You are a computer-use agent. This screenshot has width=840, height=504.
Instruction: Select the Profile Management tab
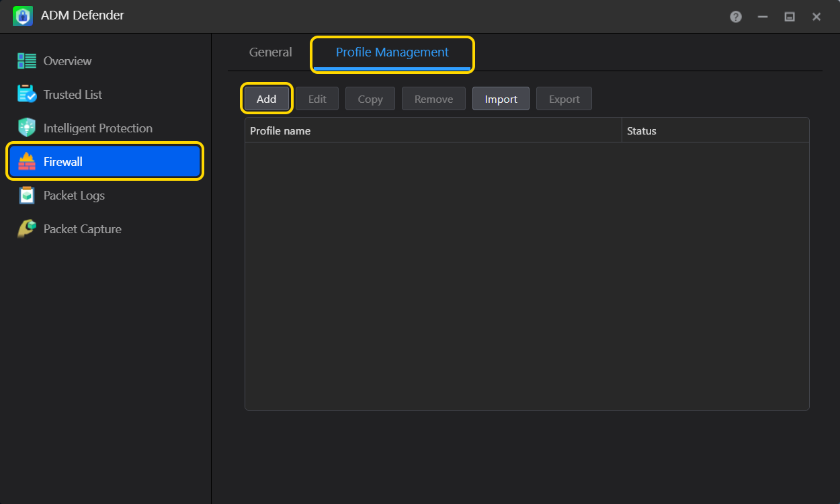click(392, 52)
